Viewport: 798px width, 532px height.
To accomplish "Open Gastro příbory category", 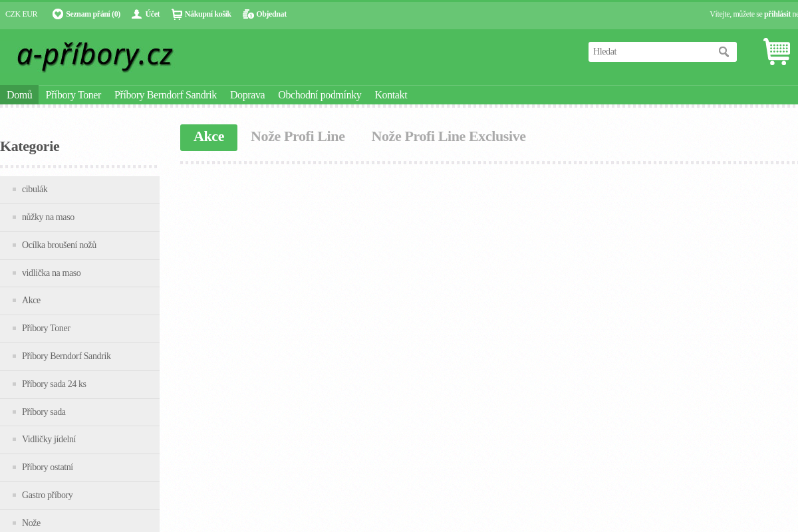I will (x=47, y=495).
